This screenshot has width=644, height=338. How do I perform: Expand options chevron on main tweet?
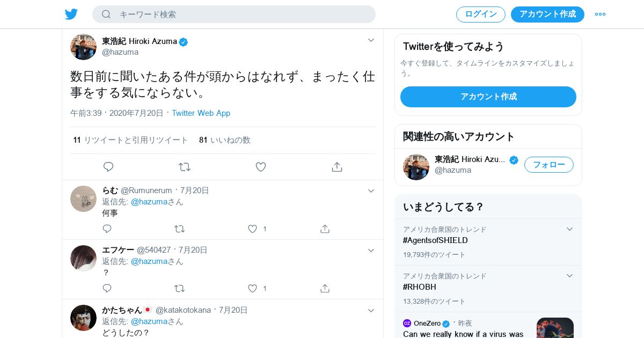[x=371, y=40]
